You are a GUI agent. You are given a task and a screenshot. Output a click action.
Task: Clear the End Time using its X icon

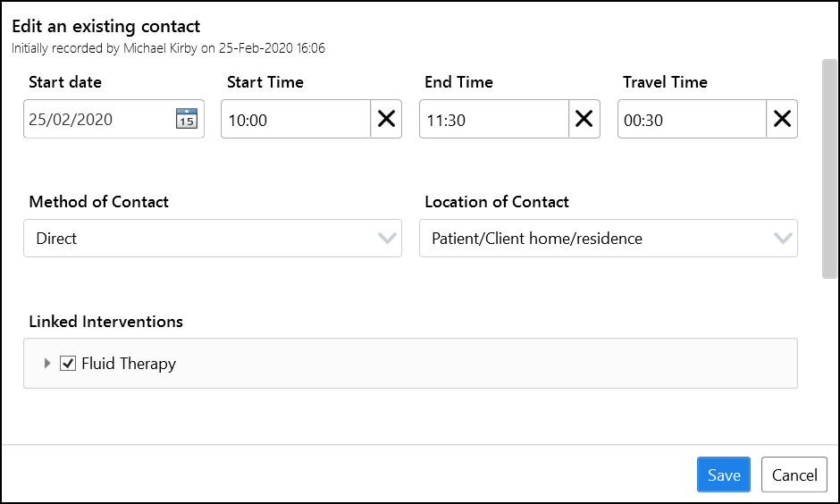584,119
